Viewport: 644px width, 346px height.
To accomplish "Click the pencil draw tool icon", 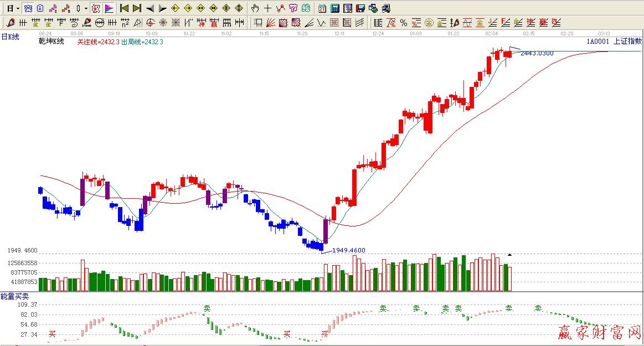I will click(x=9, y=23).
